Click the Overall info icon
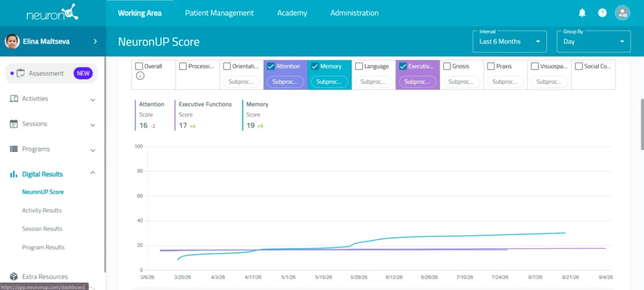The width and height of the screenshot is (644, 290). [x=140, y=75]
